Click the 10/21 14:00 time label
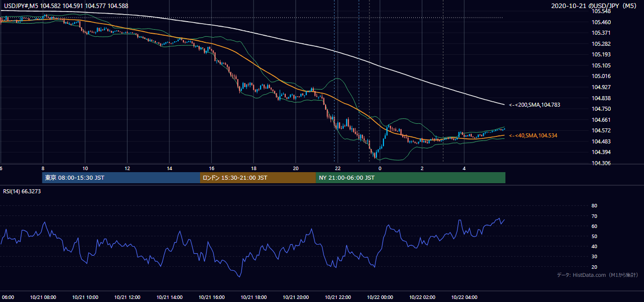Image resolution: width=644 pixels, height=302 pixels. (169, 297)
